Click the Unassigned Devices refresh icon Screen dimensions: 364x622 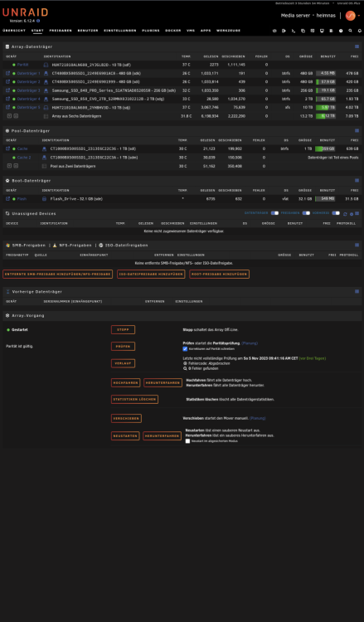pyautogui.click(x=345, y=214)
